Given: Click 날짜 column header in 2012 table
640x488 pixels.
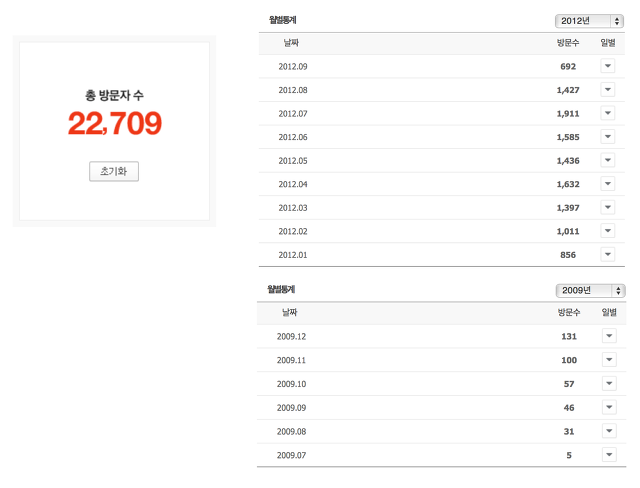Looking at the screenshot, I should (x=291, y=43).
